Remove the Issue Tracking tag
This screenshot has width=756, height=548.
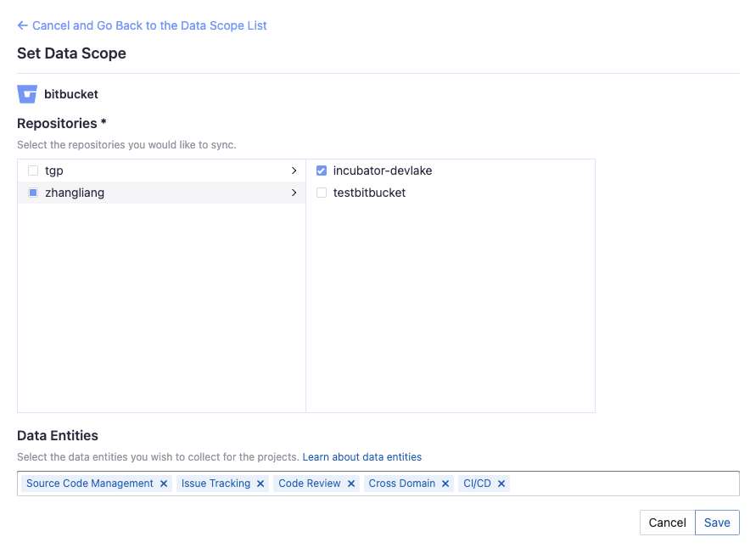click(x=260, y=484)
